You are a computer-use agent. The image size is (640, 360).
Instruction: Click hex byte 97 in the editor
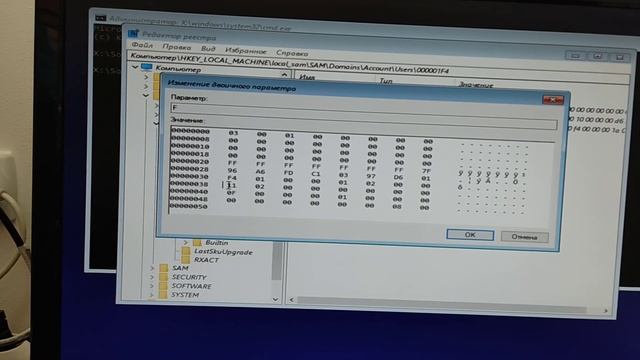[x=371, y=176]
